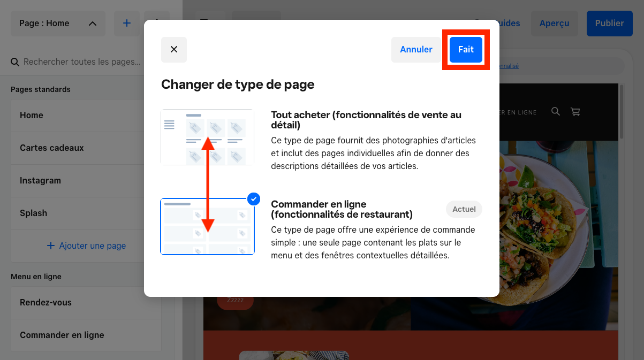Click the Menu en ligne section label
The width and height of the screenshot is (644, 360).
pos(36,277)
